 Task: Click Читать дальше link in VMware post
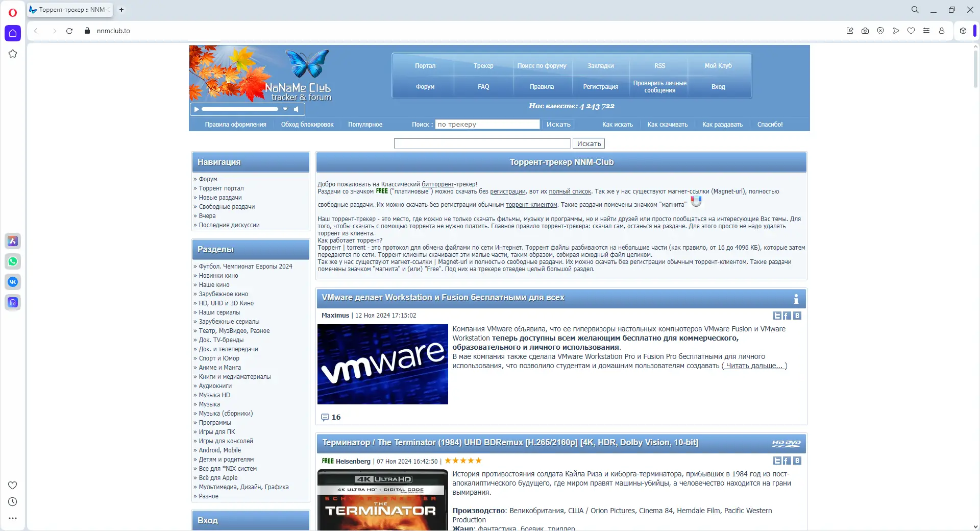click(x=754, y=366)
